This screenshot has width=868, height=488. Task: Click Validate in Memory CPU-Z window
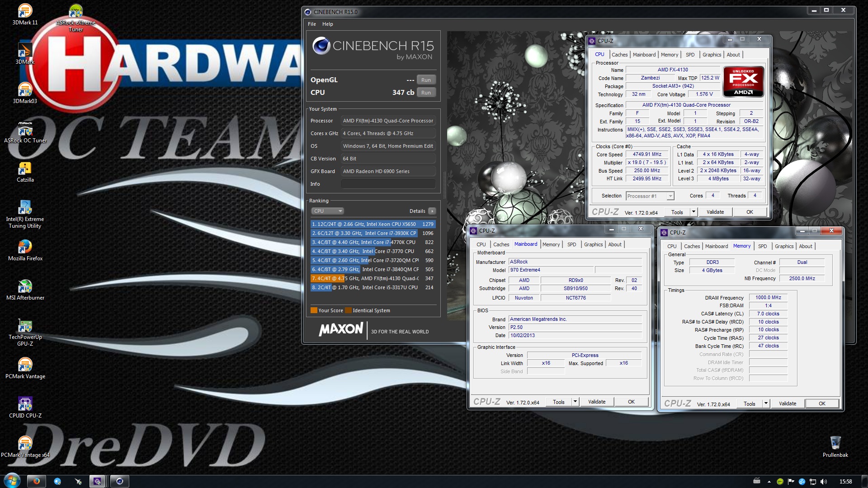[788, 404]
